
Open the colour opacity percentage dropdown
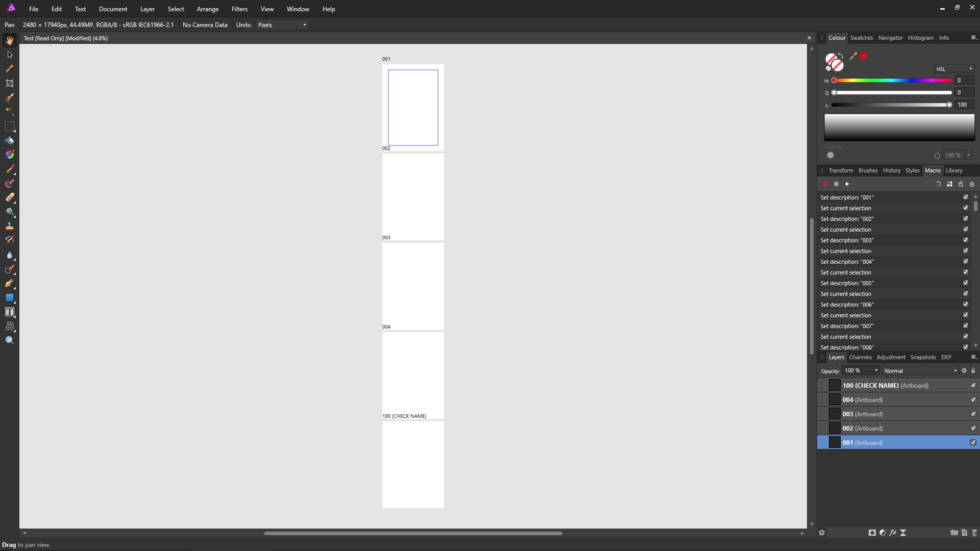pyautogui.click(x=969, y=155)
